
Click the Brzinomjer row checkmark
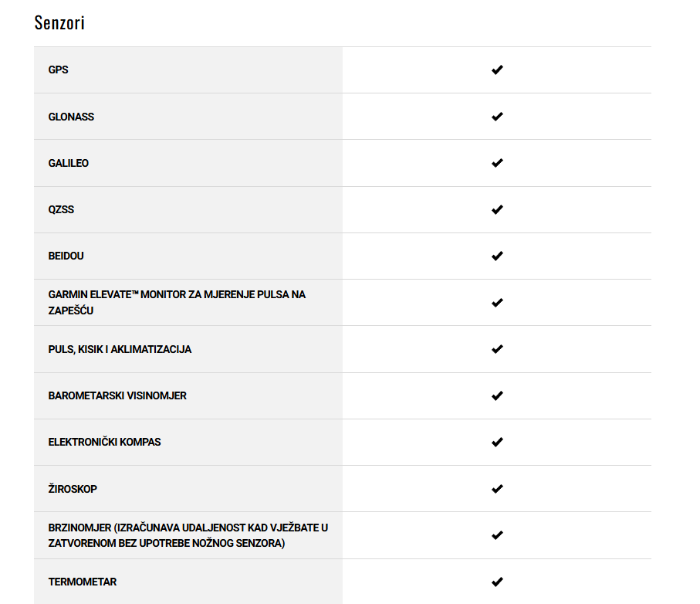497,535
